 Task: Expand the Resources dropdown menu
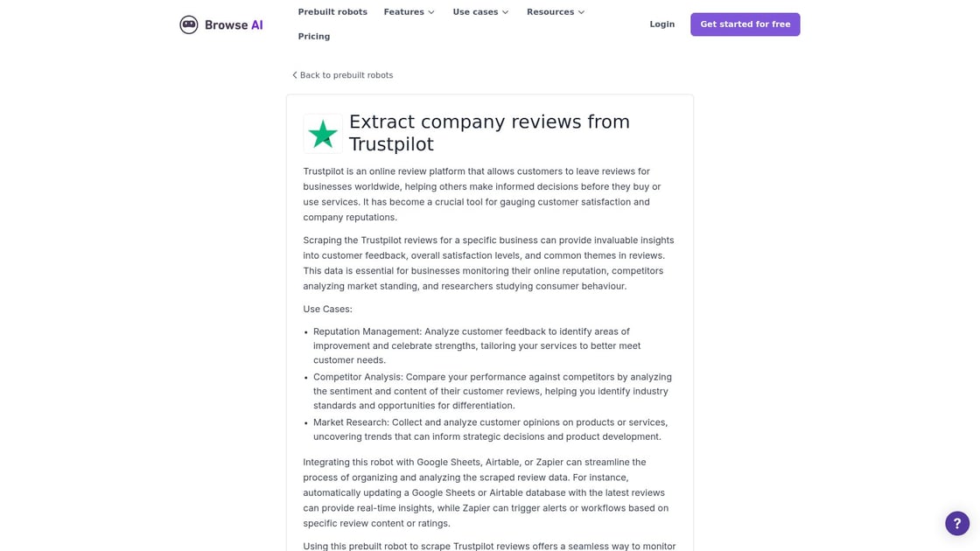550,12
